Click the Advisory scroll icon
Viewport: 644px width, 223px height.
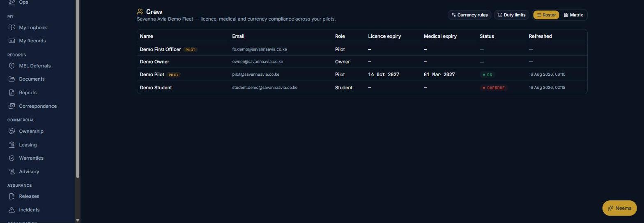11,172
